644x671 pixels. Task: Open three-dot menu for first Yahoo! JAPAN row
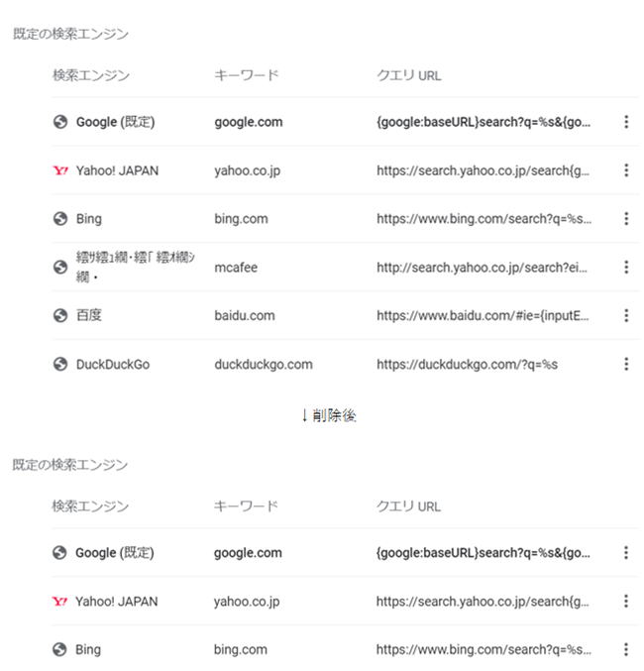pos(626,170)
